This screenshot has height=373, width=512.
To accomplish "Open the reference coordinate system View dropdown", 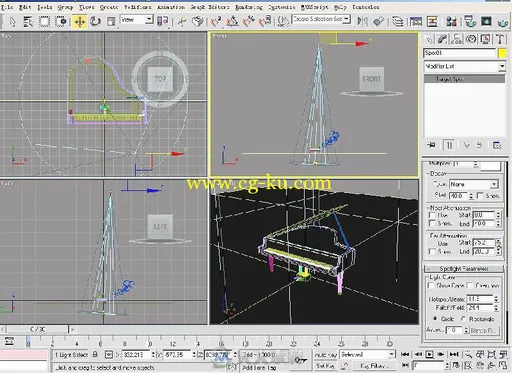I will pos(149,20).
